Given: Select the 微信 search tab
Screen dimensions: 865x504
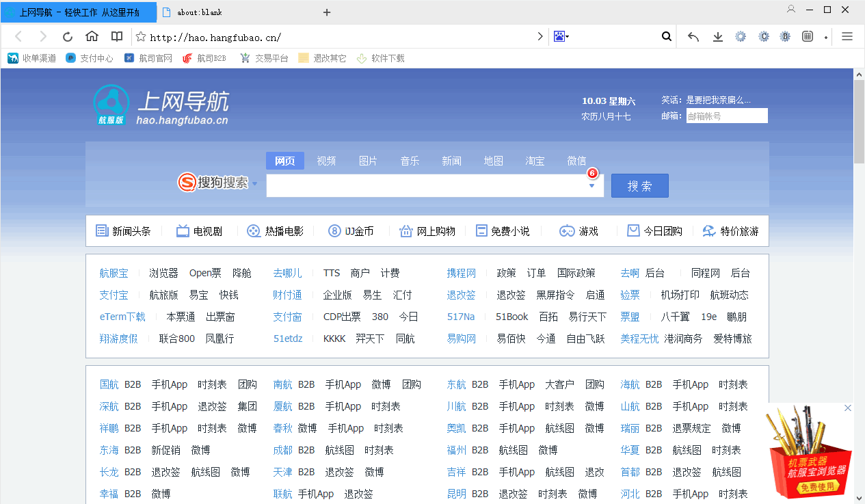Looking at the screenshot, I should [576, 161].
